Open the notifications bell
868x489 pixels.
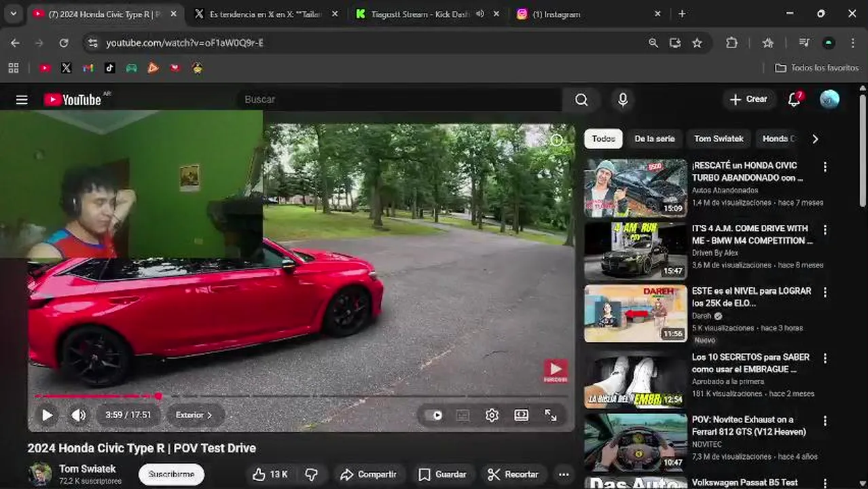[x=795, y=100]
